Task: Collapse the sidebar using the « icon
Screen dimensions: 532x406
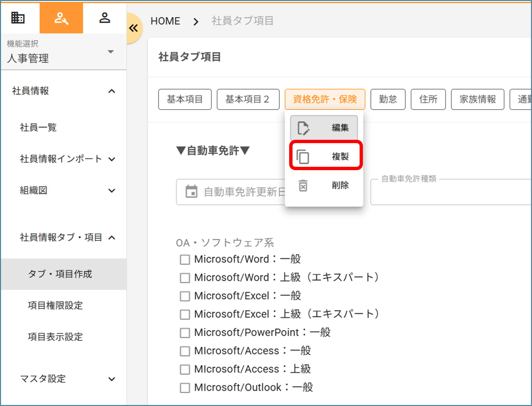Action: pos(133,28)
